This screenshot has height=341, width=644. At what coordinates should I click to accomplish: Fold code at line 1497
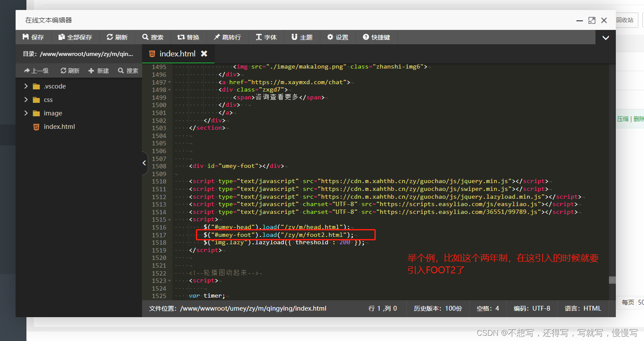[x=169, y=82]
